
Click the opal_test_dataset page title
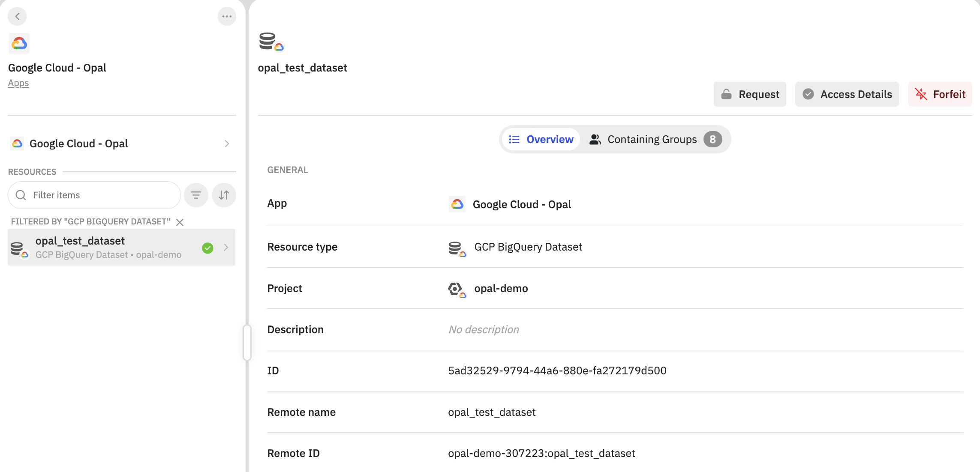(x=302, y=68)
